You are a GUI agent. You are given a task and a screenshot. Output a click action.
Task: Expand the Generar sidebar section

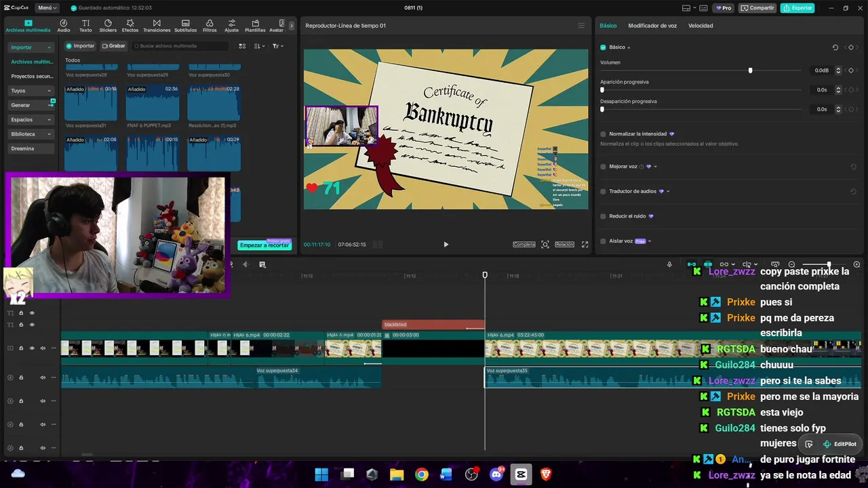click(49, 105)
